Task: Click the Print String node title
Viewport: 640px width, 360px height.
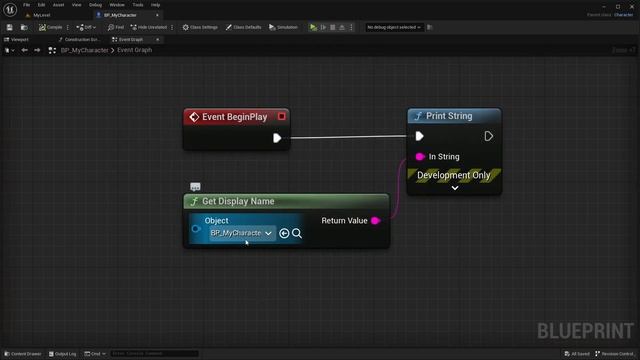Action: point(449,116)
